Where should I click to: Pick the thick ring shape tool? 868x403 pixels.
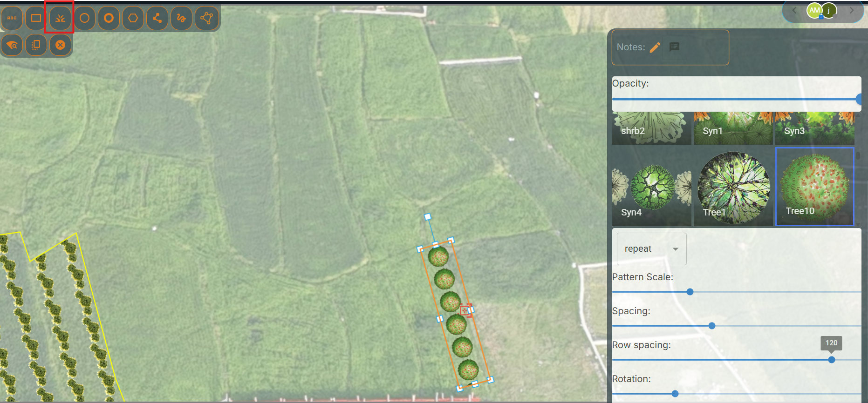coord(109,18)
